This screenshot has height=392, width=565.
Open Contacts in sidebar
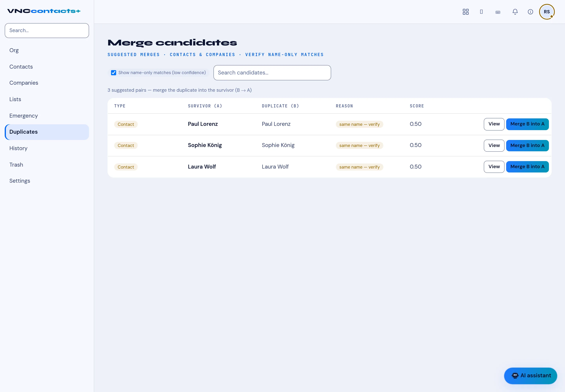point(47,67)
